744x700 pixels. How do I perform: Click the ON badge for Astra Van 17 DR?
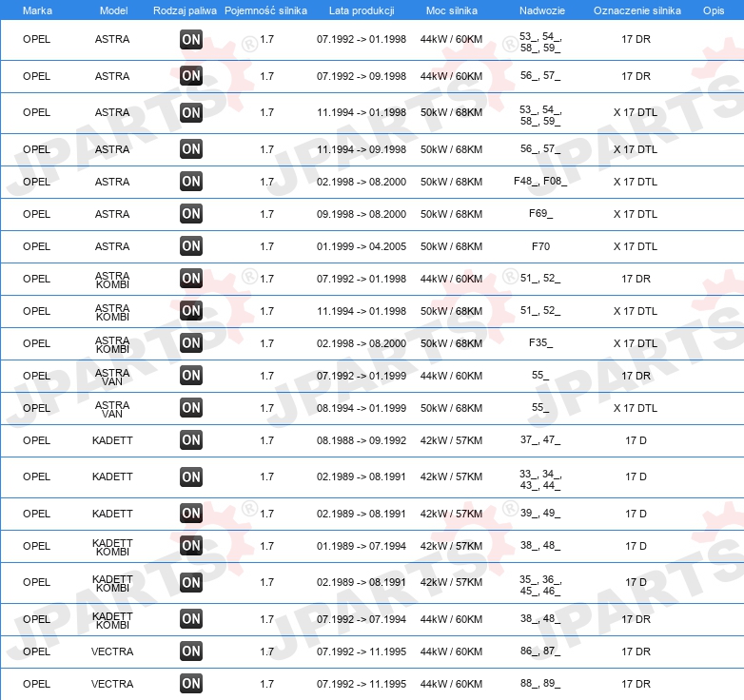click(x=191, y=376)
